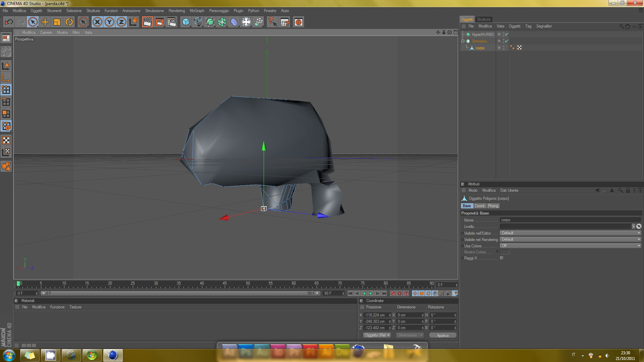Click the Undo arrow icon
The image size is (644, 362).
coord(9,22)
